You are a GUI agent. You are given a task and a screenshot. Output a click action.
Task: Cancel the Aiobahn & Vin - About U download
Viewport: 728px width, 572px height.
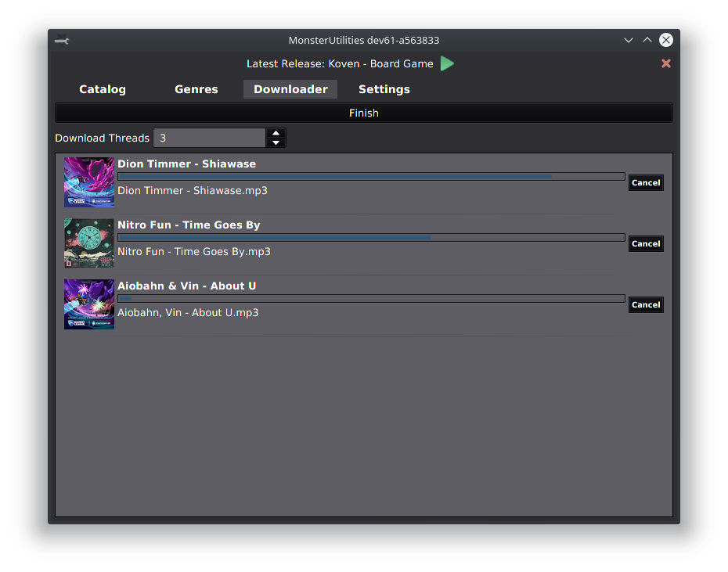click(646, 305)
